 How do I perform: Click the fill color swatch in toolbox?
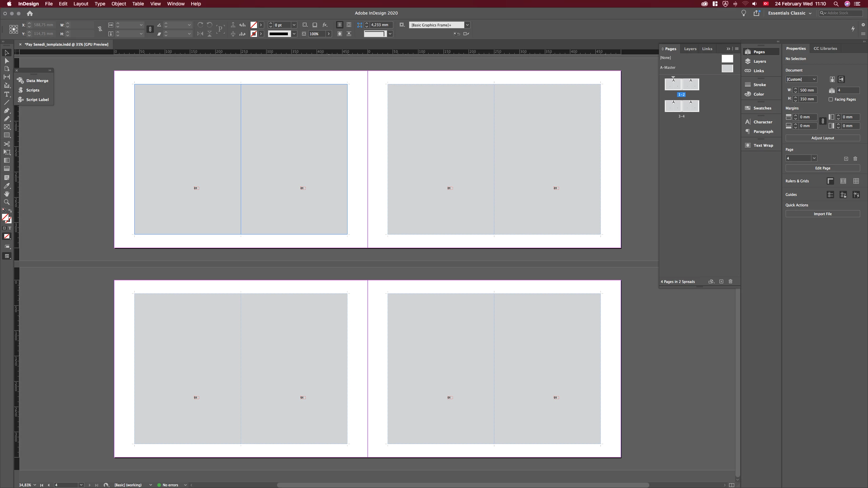[x=5, y=217]
